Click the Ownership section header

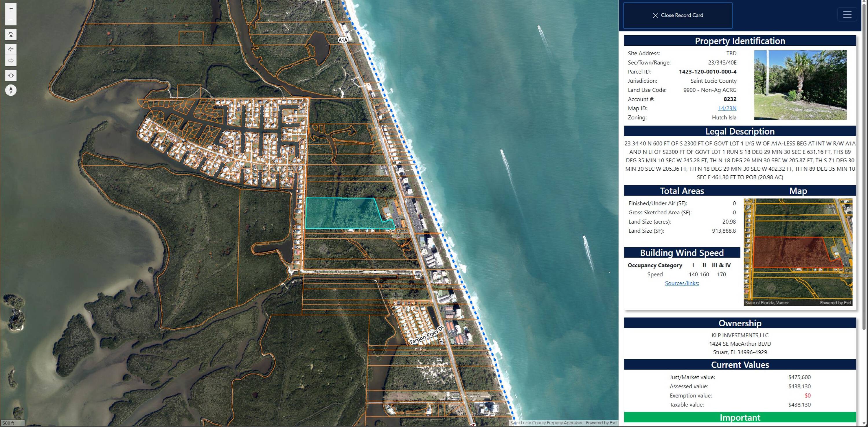[740, 323]
